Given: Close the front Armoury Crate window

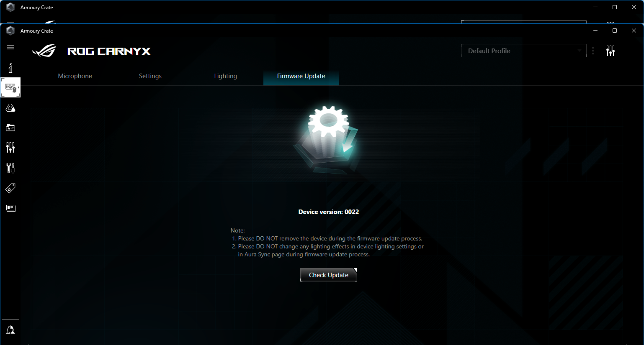Looking at the screenshot, I should click(634, 31).
